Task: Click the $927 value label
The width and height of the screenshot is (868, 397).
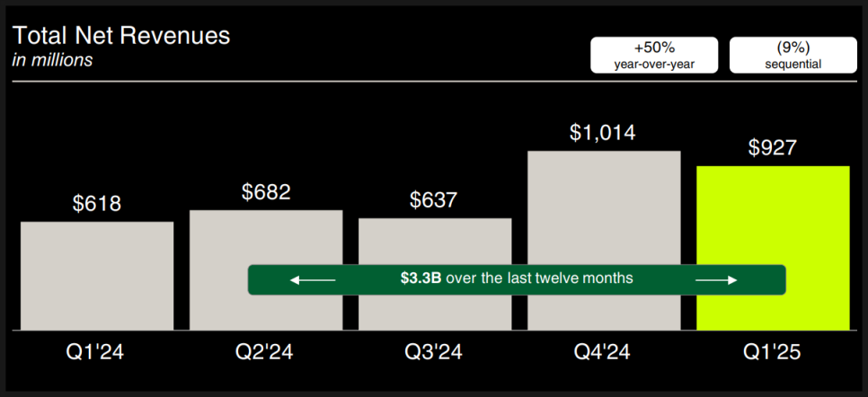Action: [x=772, y=148]
